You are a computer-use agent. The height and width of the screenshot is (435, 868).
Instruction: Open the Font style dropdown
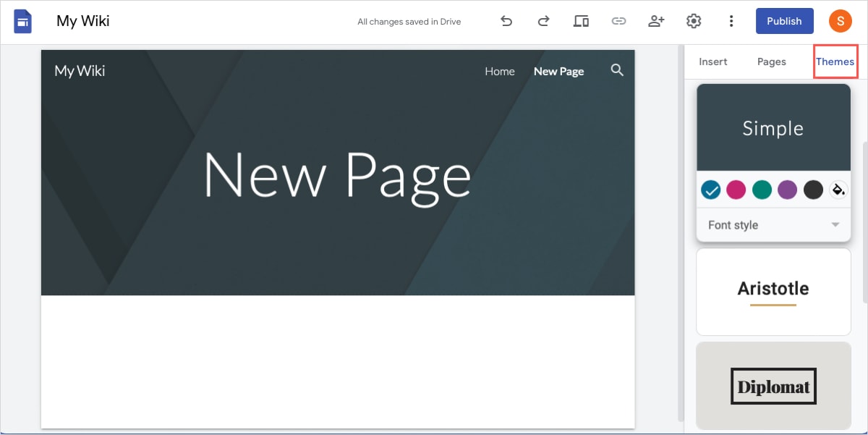point(773,224)
